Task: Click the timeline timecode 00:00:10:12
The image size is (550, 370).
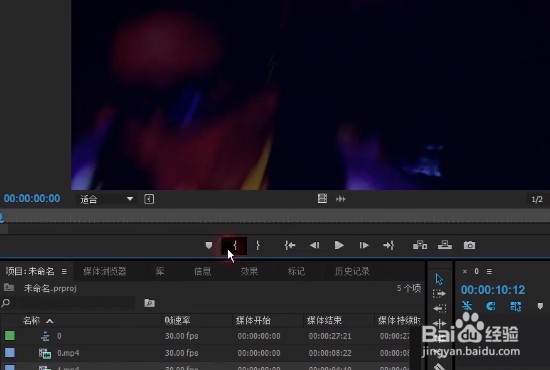Action: pos(493,290)
